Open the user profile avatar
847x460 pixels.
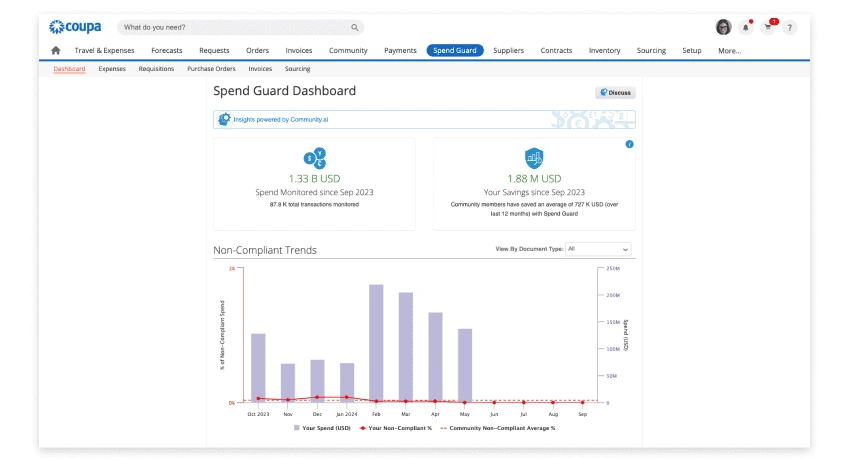point(723,27)
